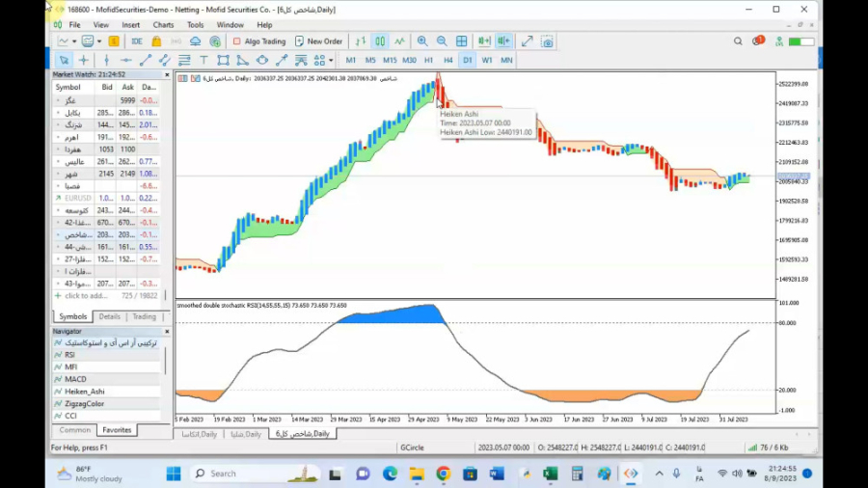Open the Tools menu
Image resolution: width=868 pixels, height=488 pixels.
(196, 25)
